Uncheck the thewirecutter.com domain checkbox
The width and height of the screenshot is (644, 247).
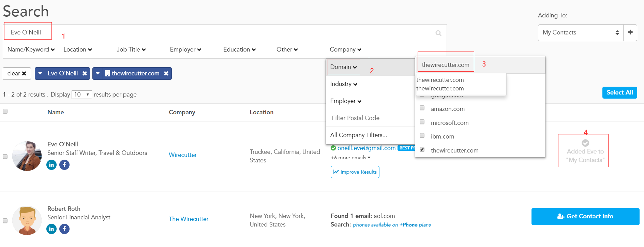coord(422,149)
